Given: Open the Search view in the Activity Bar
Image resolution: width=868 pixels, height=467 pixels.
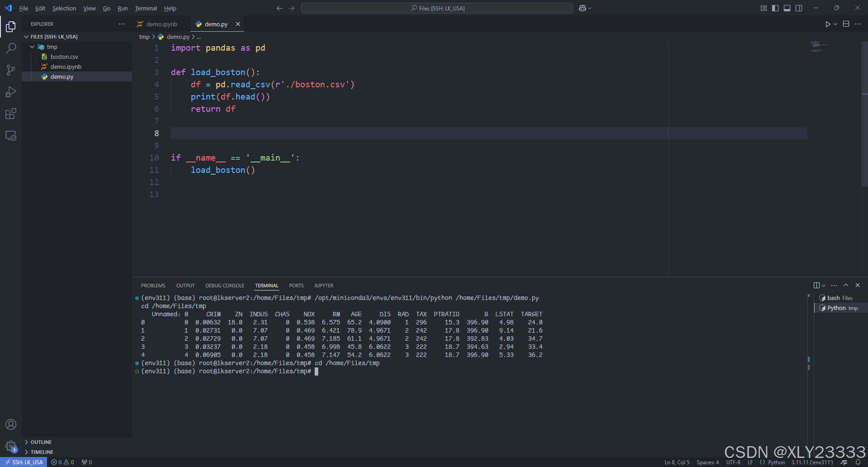Looking at the screenshot, I should point(11,48).
